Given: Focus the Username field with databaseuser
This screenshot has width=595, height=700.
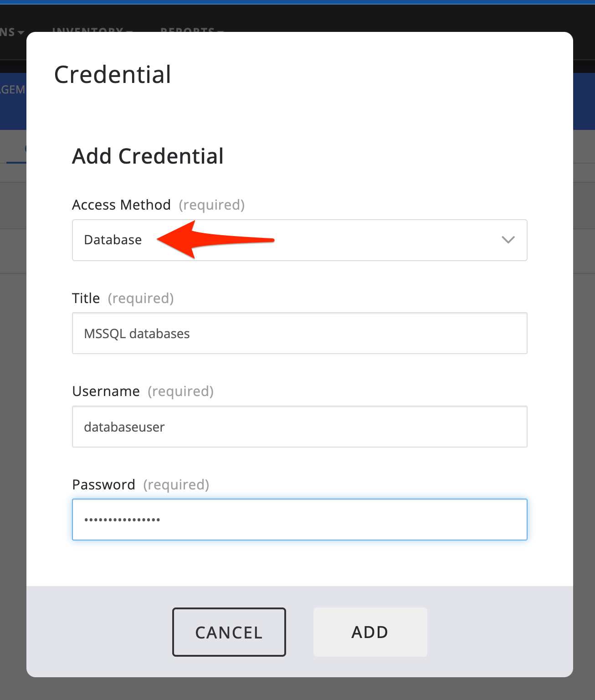Looking at the screenshot, I should [299, 427].
